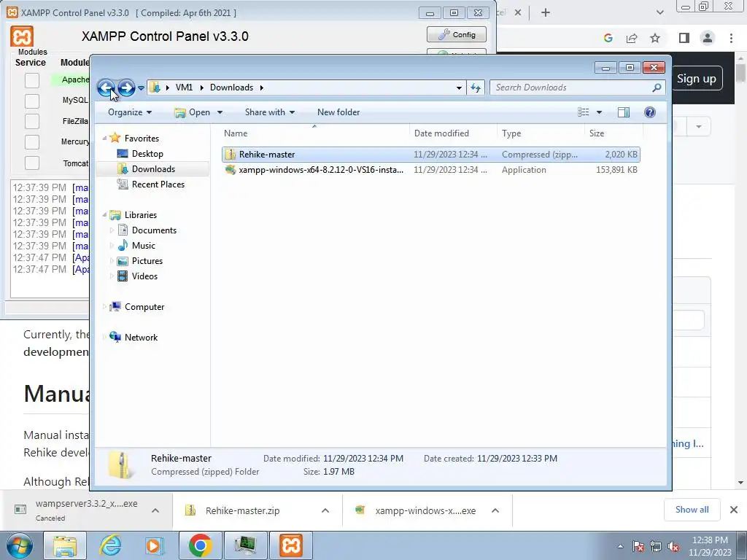The image size is (747, 560).
Task: Open the Chrome profile icon
Action: [708, 38]
